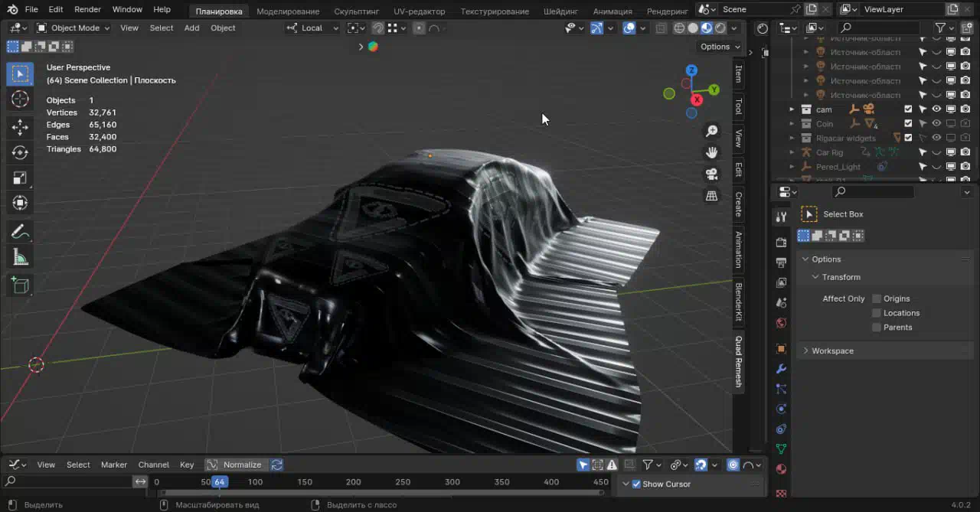The height and width of the screenshot is (512, 980).
Task: Hide the Coin collection via eye icon
Action: (936, 124)
